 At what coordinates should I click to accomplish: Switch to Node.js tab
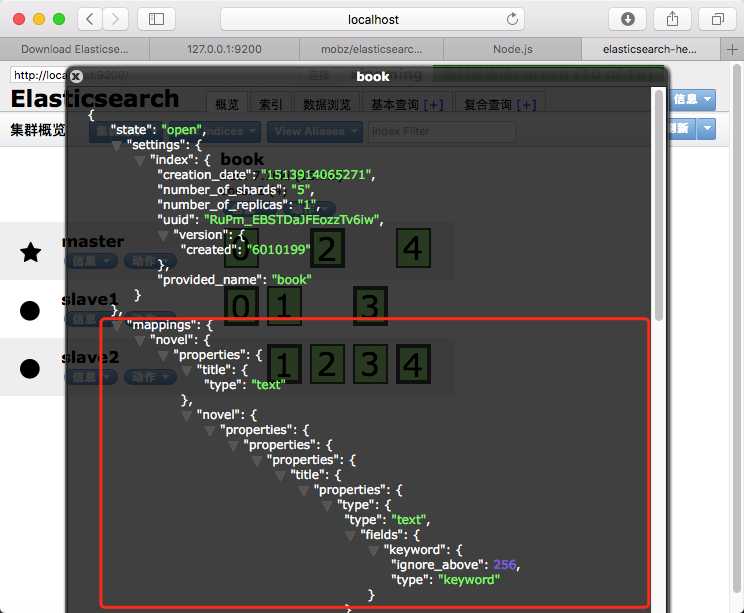coord(512,49)
